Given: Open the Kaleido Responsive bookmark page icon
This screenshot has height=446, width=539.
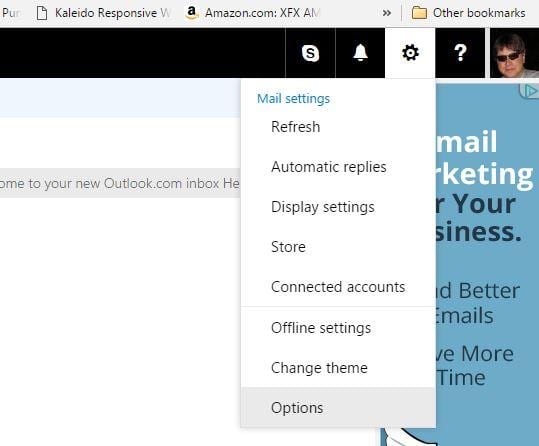Looking at the screenshot, I should (x=42, y=13).
